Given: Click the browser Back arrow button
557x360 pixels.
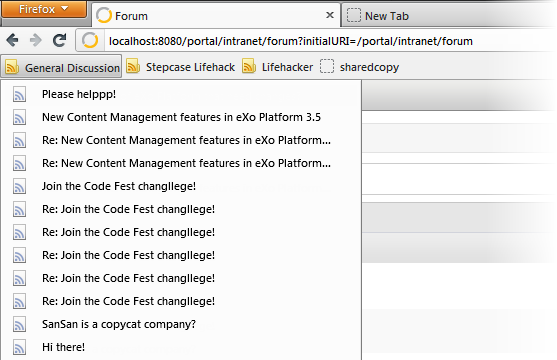Looking at the screenshot, I should click(x=12, y=40).
